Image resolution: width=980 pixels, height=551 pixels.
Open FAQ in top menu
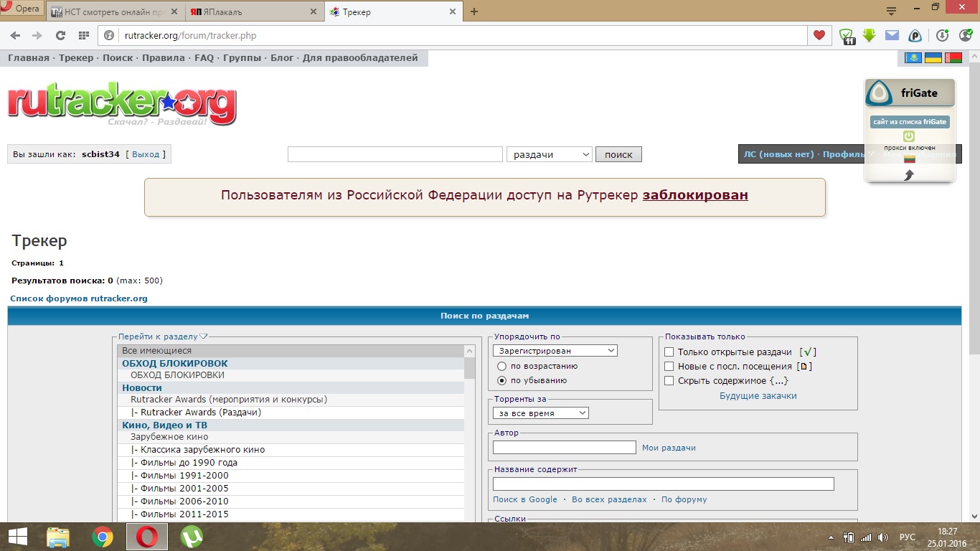[x=204, y=57]
